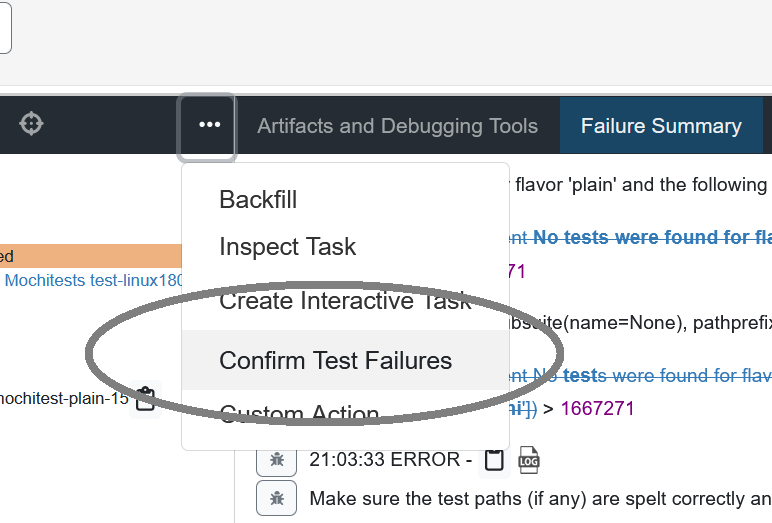Select Create Interactive Task option

click(345, 301)
